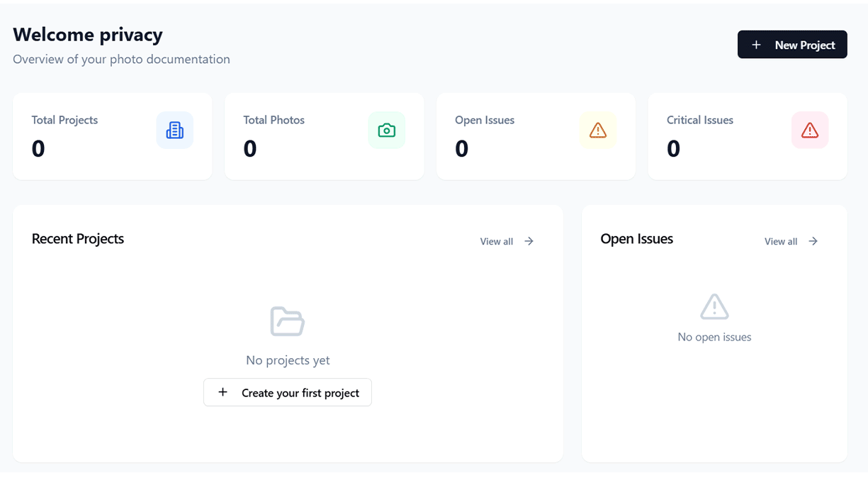Click the gray warning triangle above No open issues
Viewport: 868px width, 495px height.
coord(714,307)
